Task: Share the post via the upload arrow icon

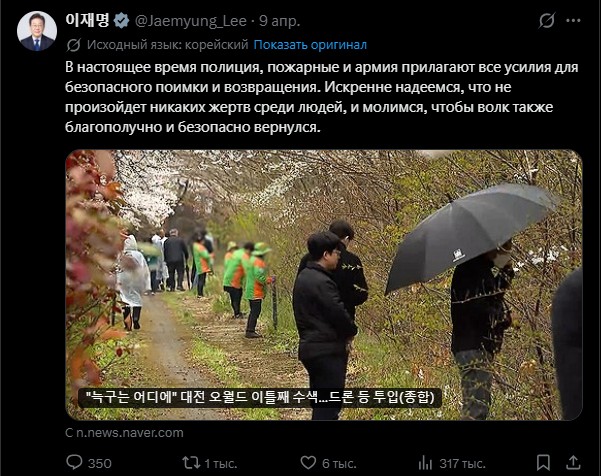Action: 573,462
